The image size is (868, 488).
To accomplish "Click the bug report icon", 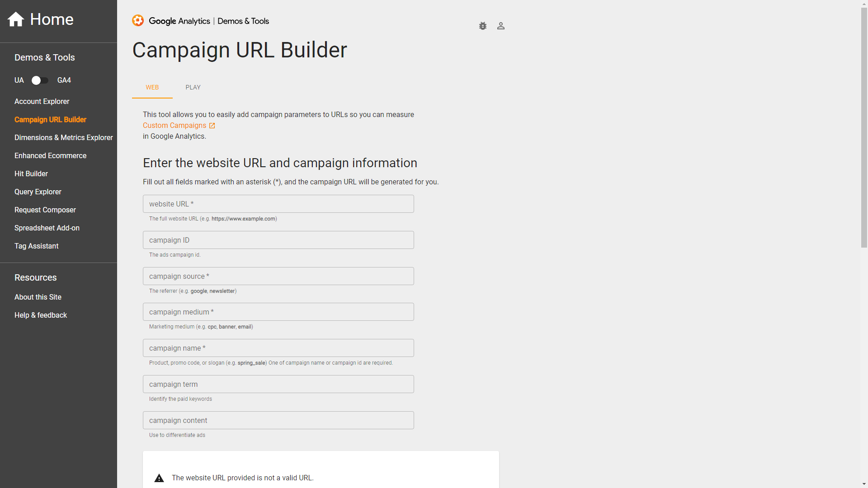I will click(483, 26).
